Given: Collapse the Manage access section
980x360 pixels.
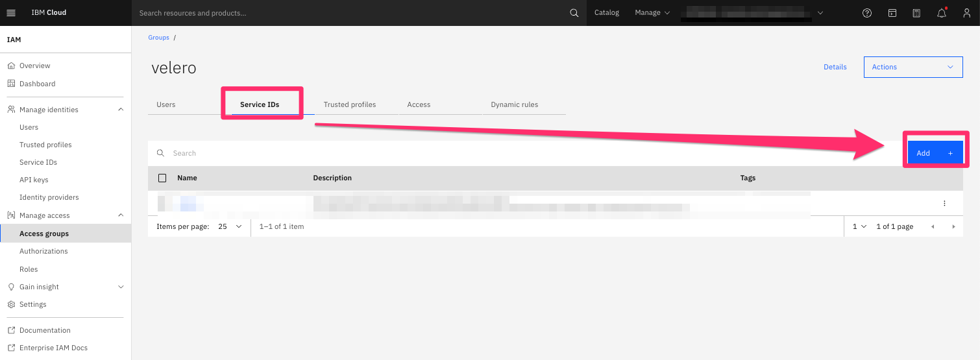Looking at the screenshot, I should 120,215.
